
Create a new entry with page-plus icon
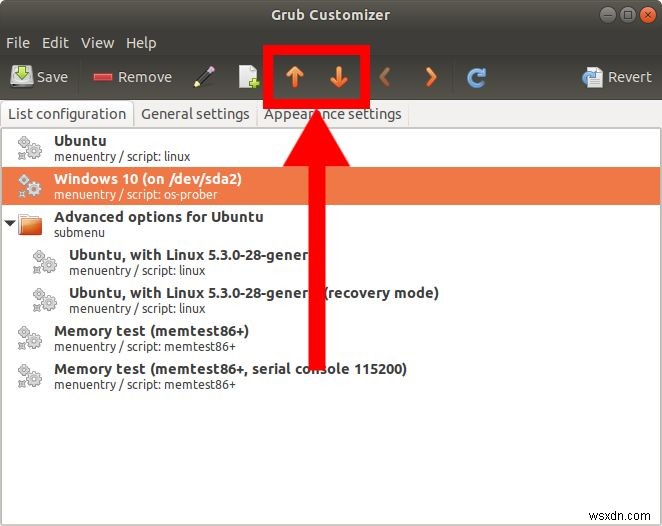coord(249,77)
